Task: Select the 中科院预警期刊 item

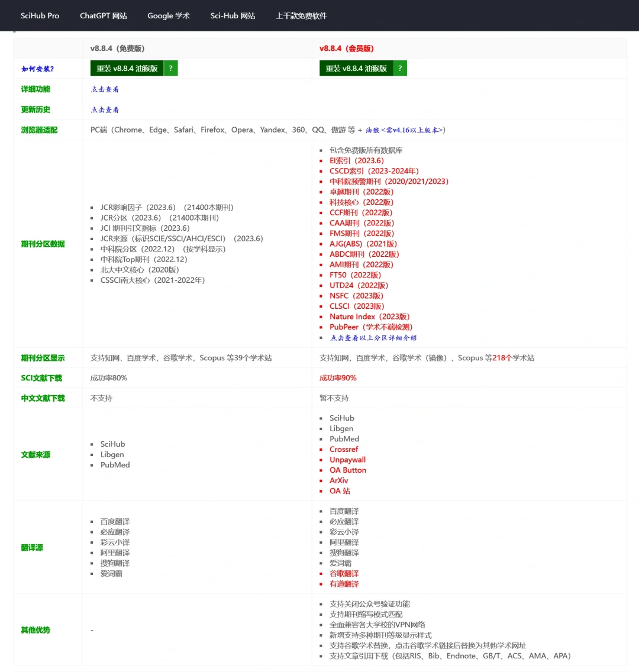Action: click(x=389, y=181)
